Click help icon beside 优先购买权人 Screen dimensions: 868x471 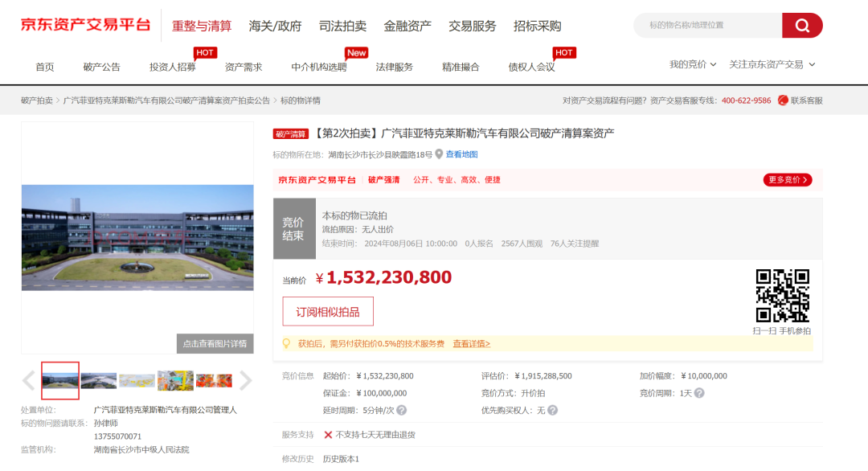pos(552,411)
